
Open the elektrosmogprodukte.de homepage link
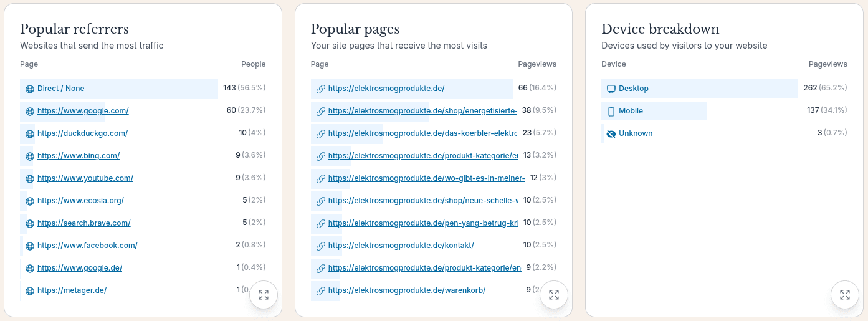[x=386, y=89]
